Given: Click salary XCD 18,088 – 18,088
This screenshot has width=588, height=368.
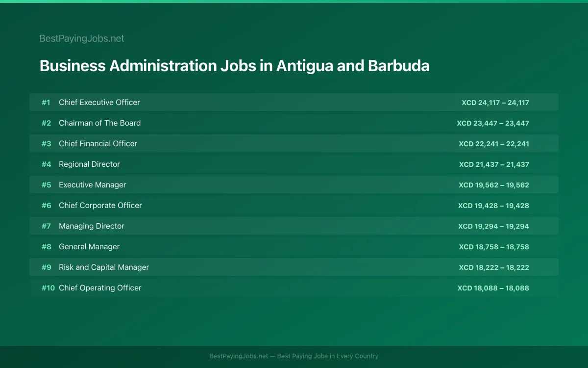Looking at the screenshot, I should tap(493, 288).
